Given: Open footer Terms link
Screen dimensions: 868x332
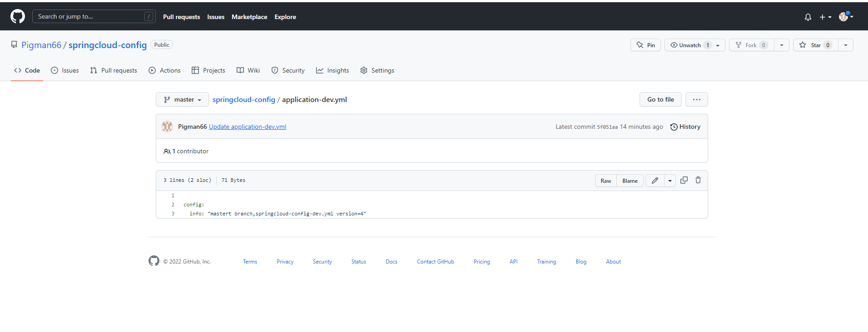Looking at the screenshot, I should (250, 262).
